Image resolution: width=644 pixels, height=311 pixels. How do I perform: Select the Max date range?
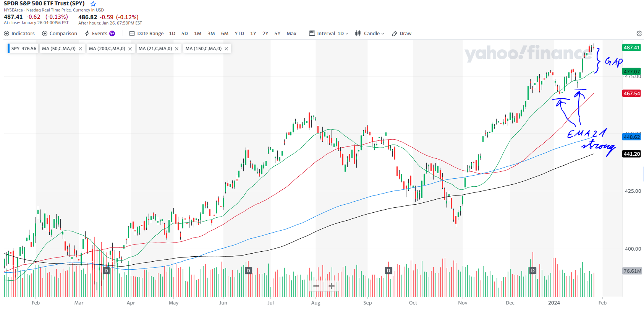tap(291, 34)
